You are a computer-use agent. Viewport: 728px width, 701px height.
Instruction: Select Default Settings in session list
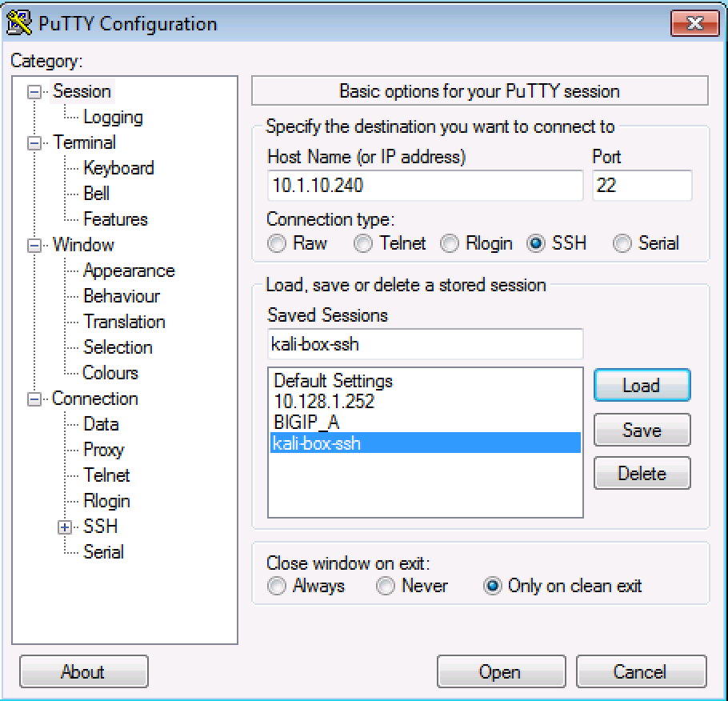coord(426,381)
